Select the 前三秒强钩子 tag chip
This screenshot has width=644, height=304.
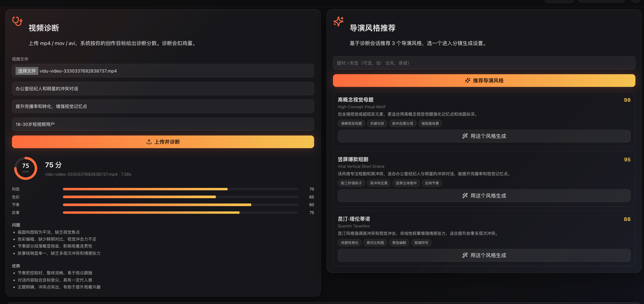click(x=351, y=183)
